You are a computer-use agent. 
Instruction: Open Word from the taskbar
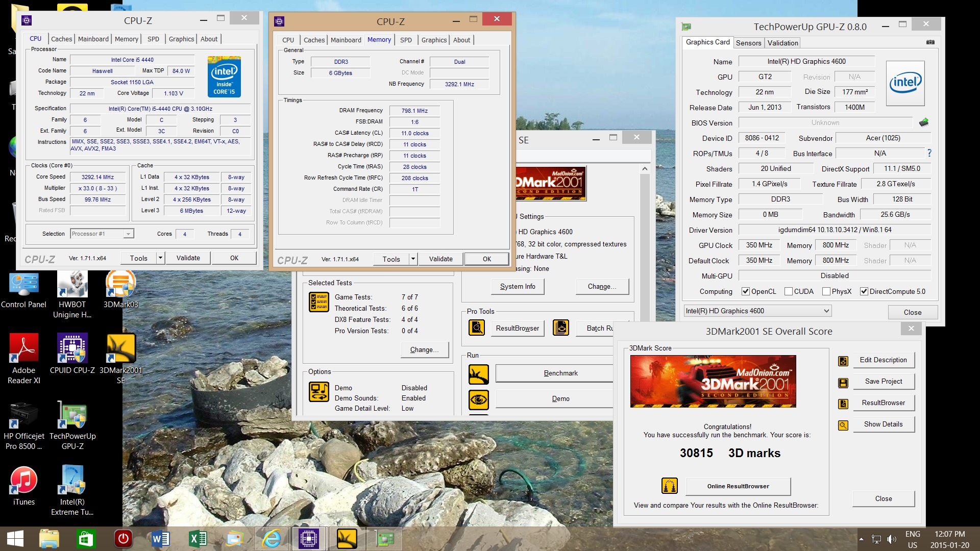tap(161, 539)
